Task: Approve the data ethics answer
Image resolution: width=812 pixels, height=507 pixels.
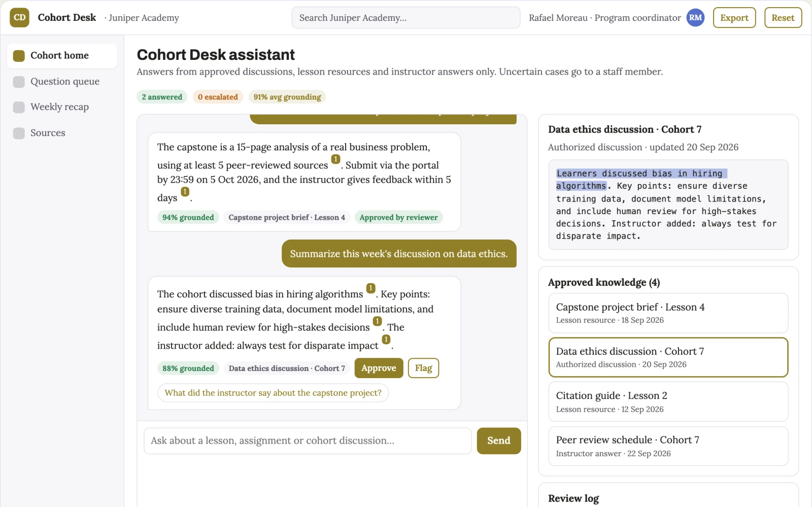Action: point(379,368)
